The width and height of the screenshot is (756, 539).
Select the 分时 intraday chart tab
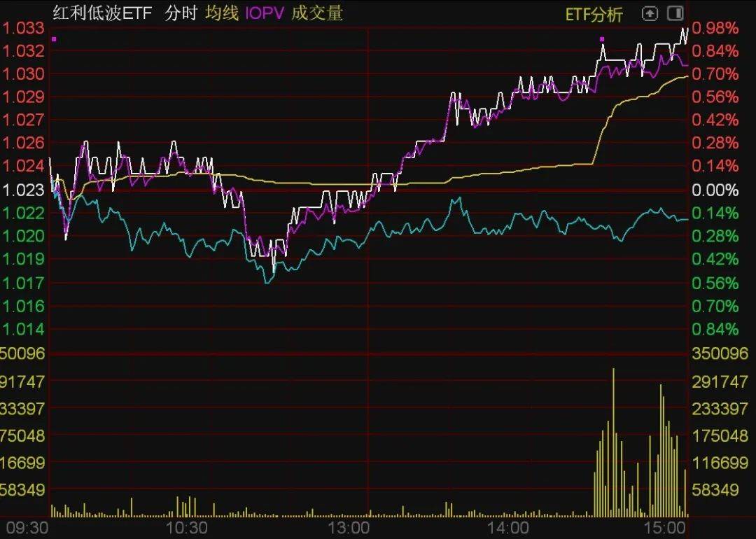(x=180, y=13)
